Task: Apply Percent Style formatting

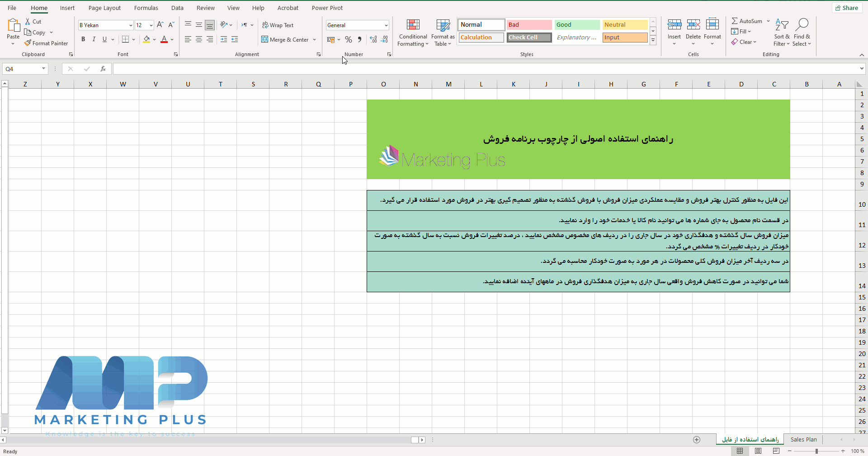Action: (x=348, y=39)
